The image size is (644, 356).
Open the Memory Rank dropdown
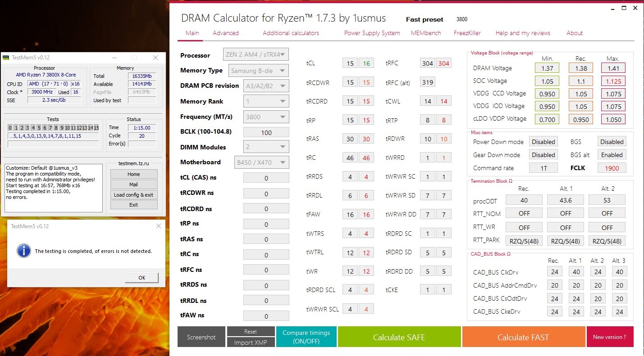266,101
